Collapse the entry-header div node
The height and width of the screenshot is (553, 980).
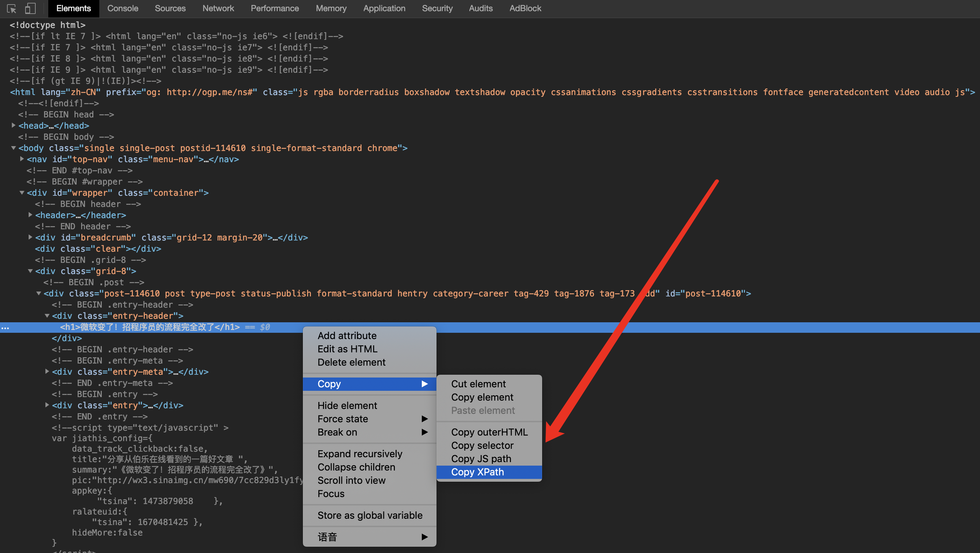click(x=47, y=315)
